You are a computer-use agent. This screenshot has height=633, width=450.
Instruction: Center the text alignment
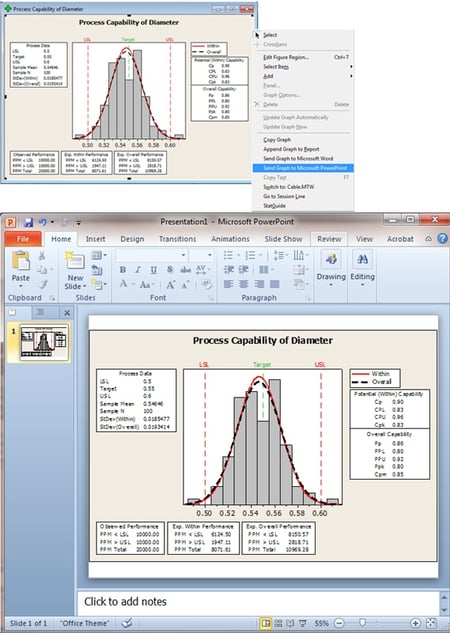pyautogui.click(x=243, y=284)
